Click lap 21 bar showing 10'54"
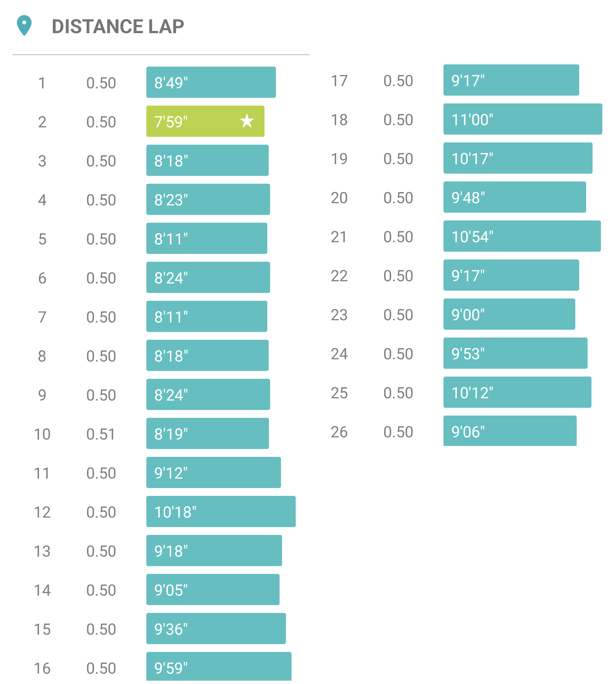Image resolution: width=616 pixels, height=684 pixels. click(522, 236)
